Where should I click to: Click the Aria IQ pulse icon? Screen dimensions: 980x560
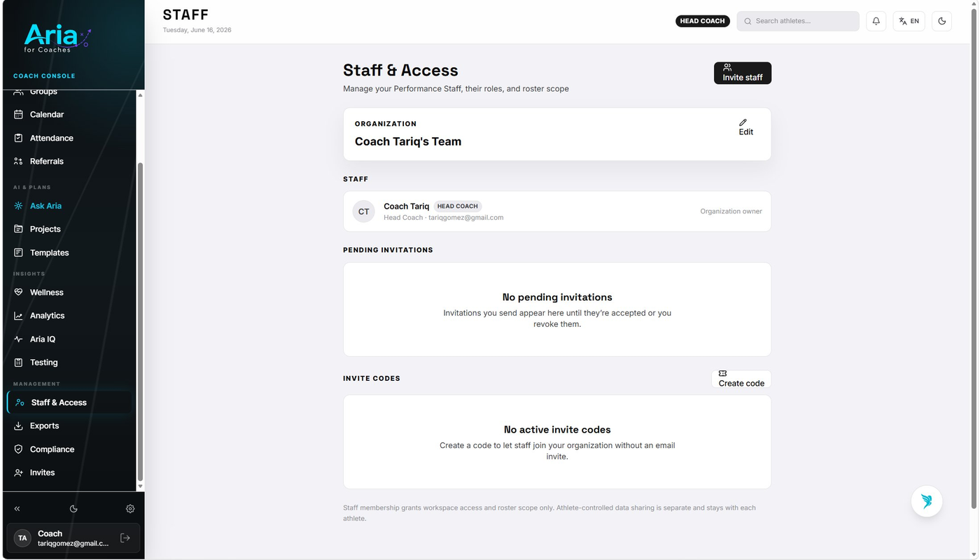click(19, 339)
